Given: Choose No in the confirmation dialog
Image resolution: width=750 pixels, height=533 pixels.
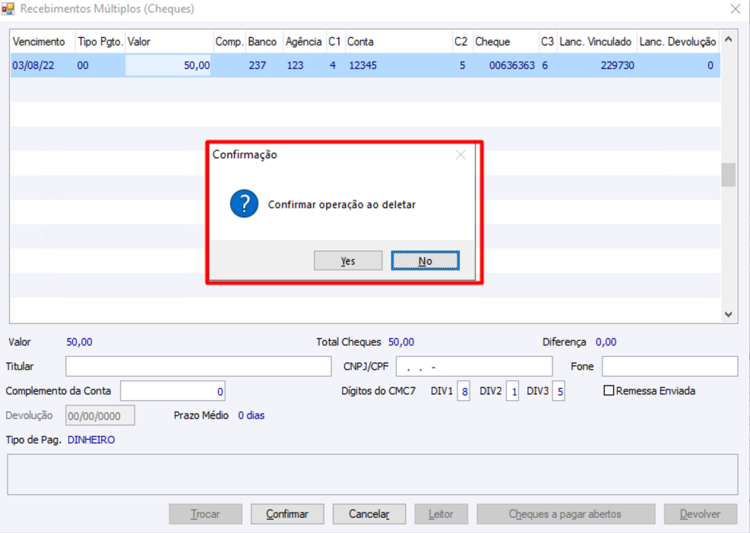Looking at the screenshot, I should 425,261.
